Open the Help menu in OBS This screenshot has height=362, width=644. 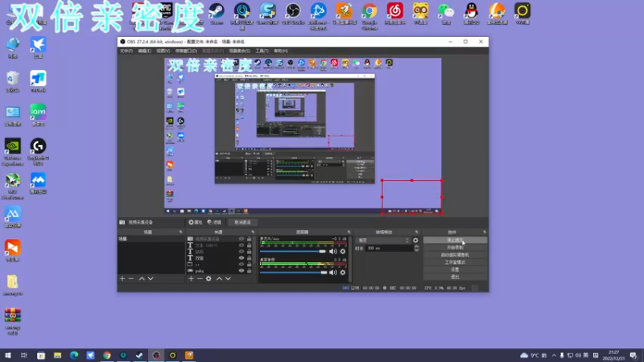pyautogui.click(x=280, y=51)
